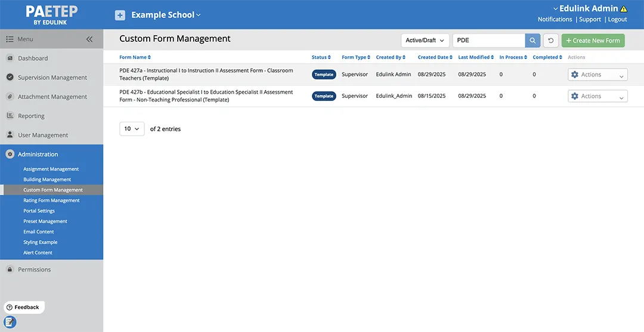The image size is (644, 332).
Task: Sort by Last Modified column
Action: pyautogui.click(x=476, y=57)
